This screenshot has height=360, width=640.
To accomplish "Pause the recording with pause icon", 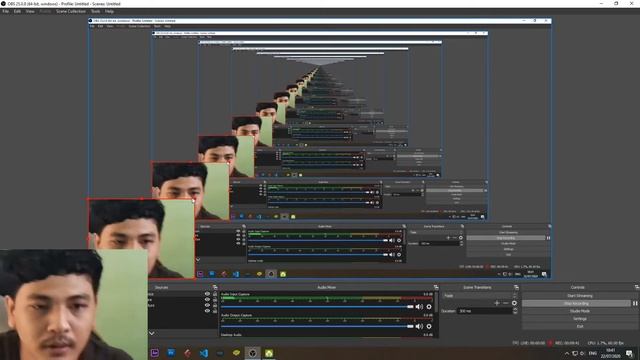I will (x=635, y=303).
